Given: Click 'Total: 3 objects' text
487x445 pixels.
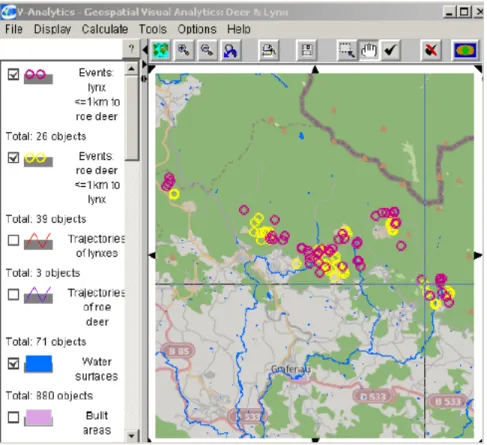Looking at the screenshot, I should tap(43, 273).
